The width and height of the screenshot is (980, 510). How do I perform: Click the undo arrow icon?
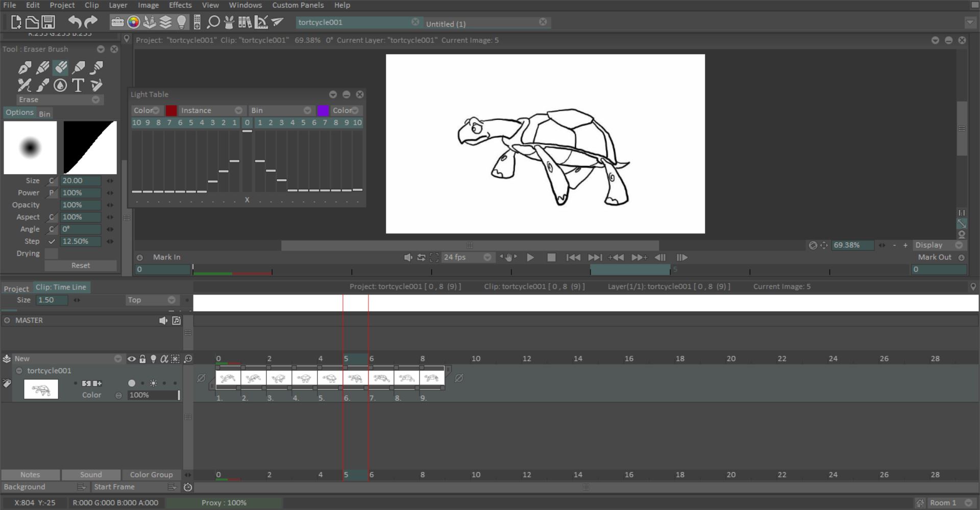pyautogui.click(x=75, y=22)
